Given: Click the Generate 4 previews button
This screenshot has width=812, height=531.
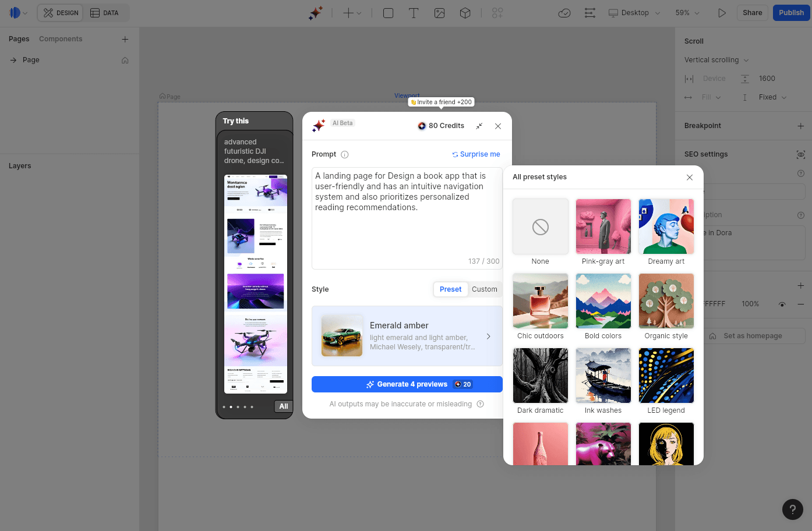Looking at the screenshot, I should coord(407,384).
